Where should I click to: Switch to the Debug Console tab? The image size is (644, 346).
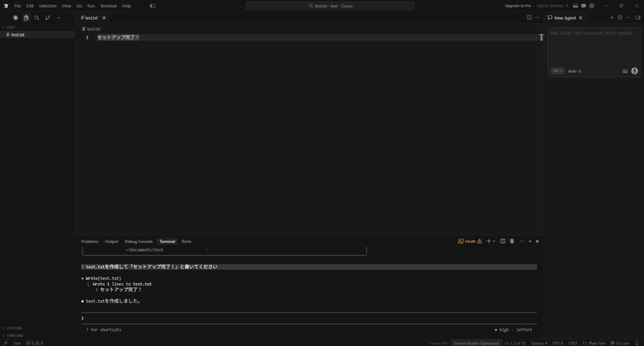pos(138,242)
